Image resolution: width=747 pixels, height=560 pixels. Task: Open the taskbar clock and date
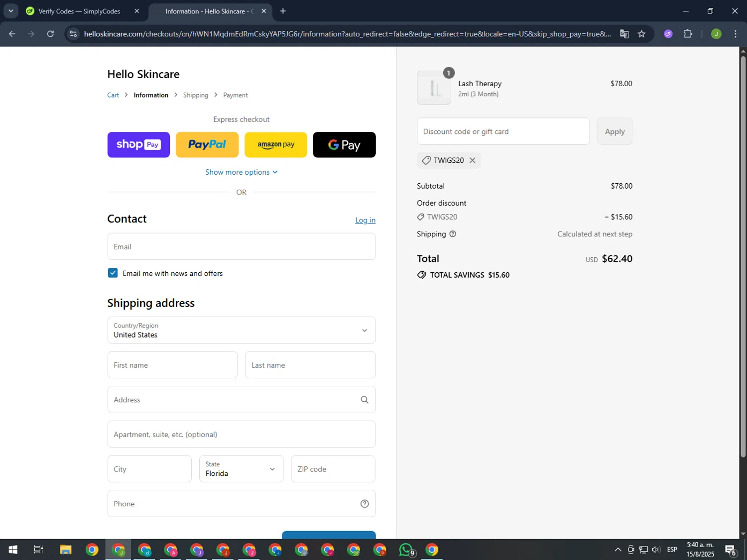(x=700, y=550)
